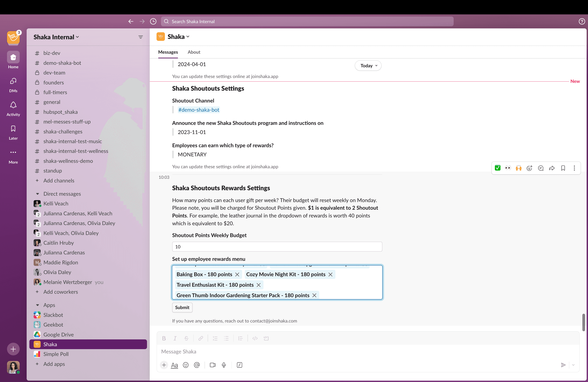Click the unordered list icon

pos(226,338)
